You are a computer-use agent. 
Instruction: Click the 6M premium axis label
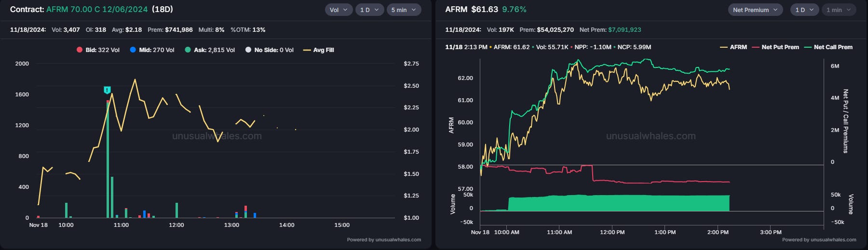click(x=835, y=66)
